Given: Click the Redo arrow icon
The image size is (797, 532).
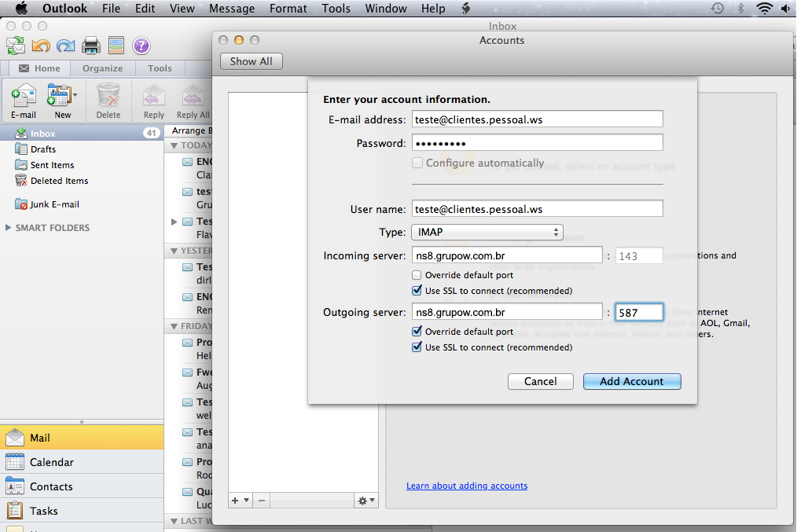Looking at the screenshot, I should (65, 46).
